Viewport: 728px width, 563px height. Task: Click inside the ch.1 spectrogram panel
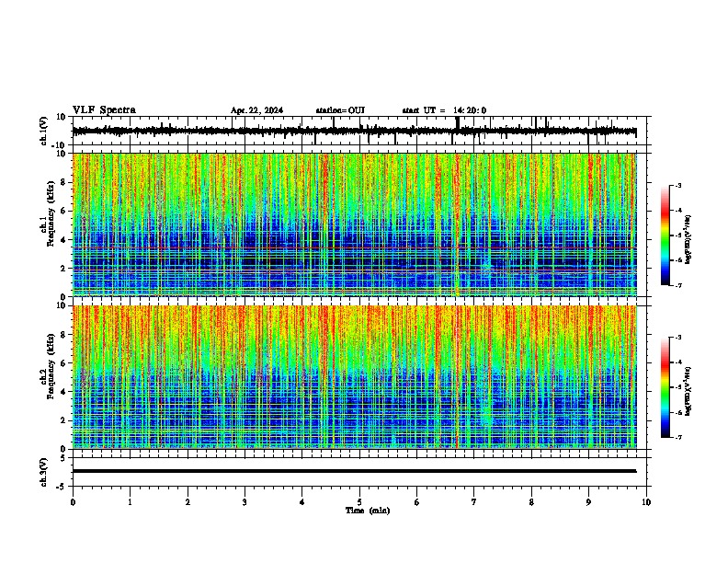355,224
